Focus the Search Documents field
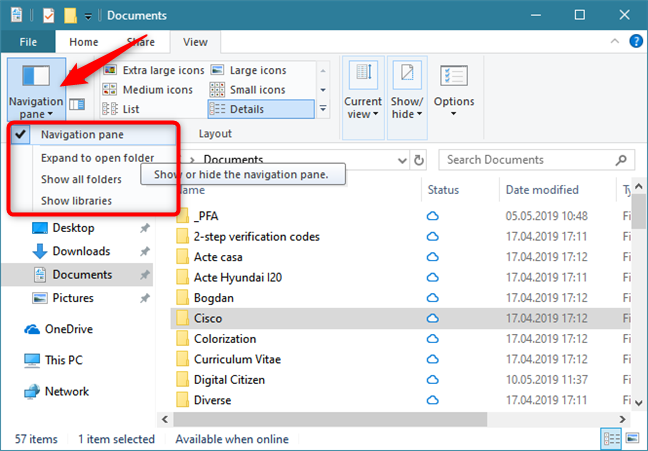Viewport: 648px width, 451px height. 536,160
